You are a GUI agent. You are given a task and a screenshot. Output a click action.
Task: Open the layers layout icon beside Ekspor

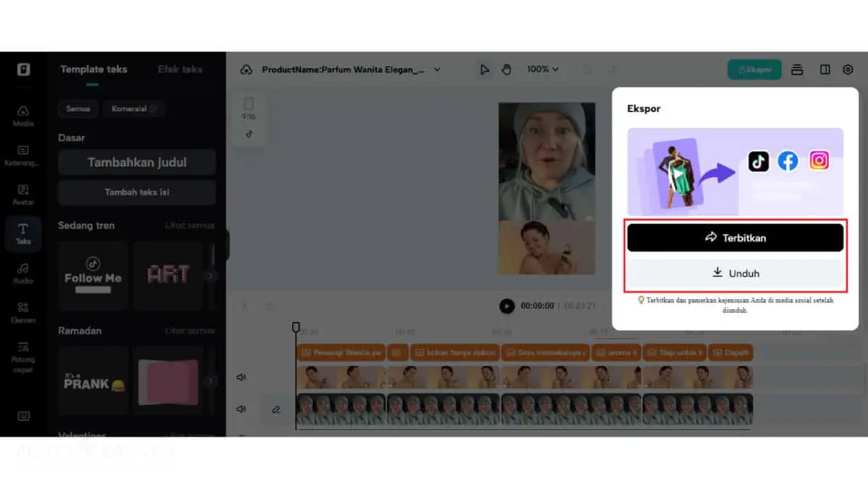pyautogui.click(x=797, y=69)
